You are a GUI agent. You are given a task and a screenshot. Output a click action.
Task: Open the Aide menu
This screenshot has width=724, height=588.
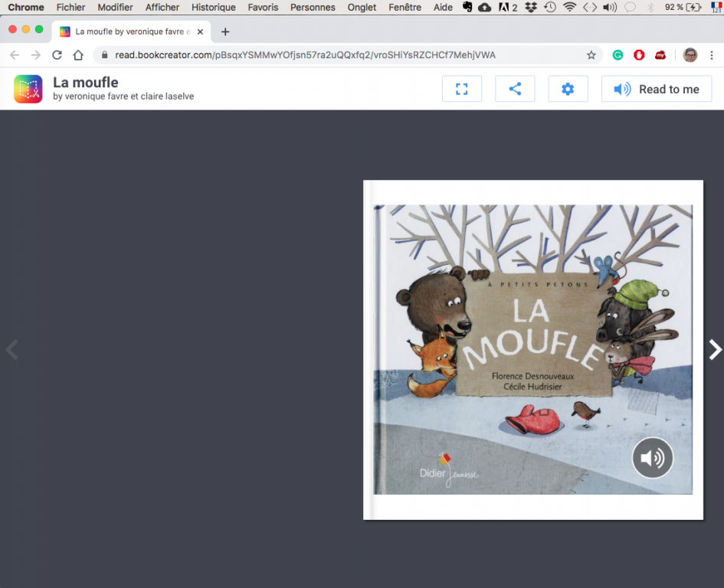pyautogui.click(x=443, y=8)
